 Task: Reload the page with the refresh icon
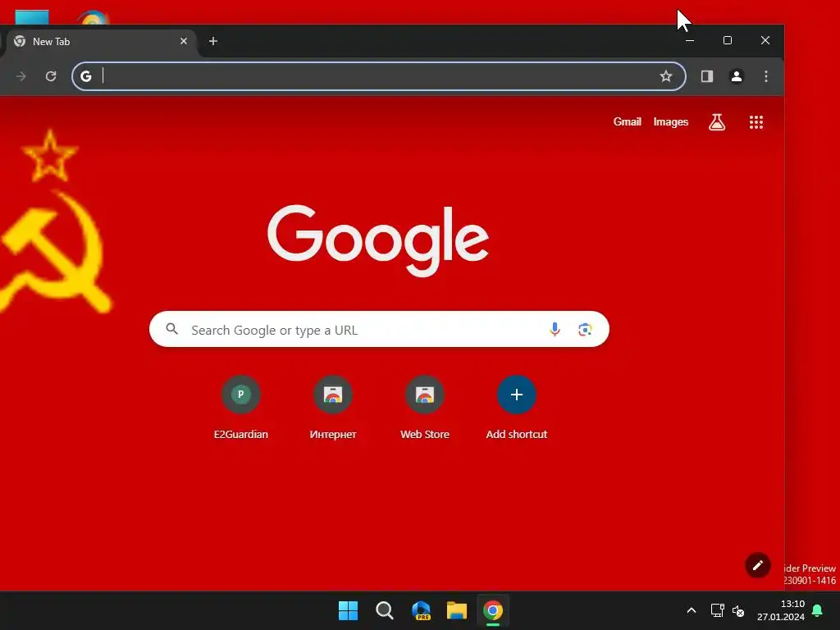point(51,76)
